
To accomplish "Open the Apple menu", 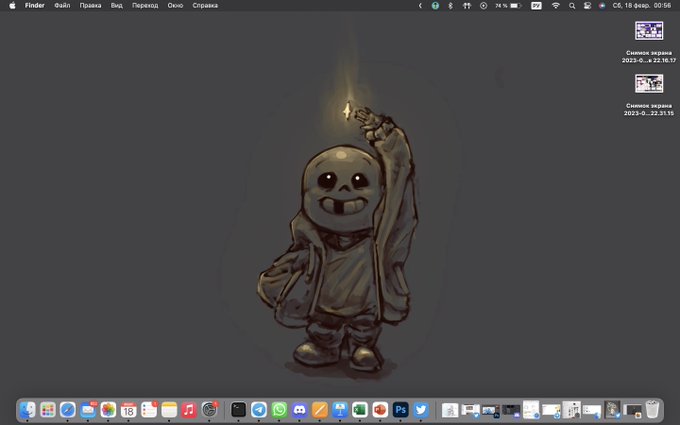I will [x=12, y=6].
